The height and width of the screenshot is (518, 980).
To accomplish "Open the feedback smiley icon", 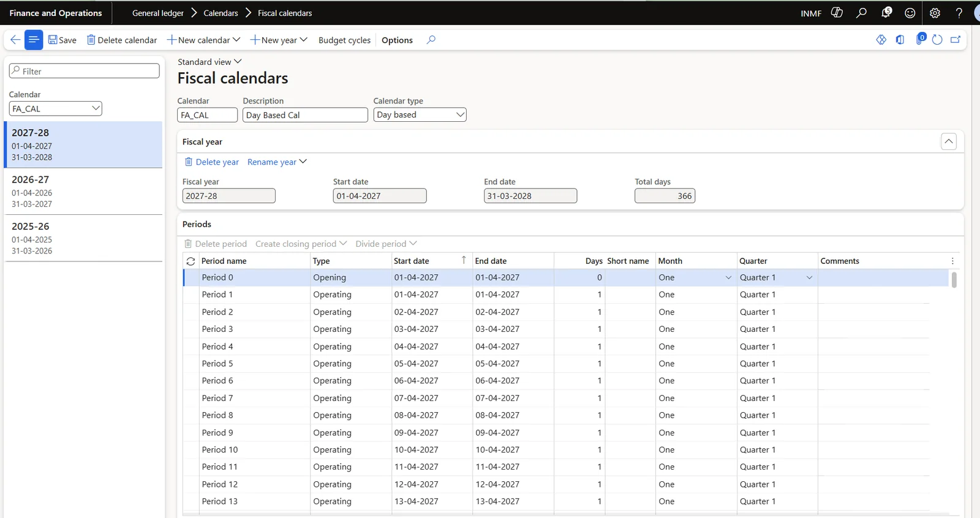I will tap(910, 13).
